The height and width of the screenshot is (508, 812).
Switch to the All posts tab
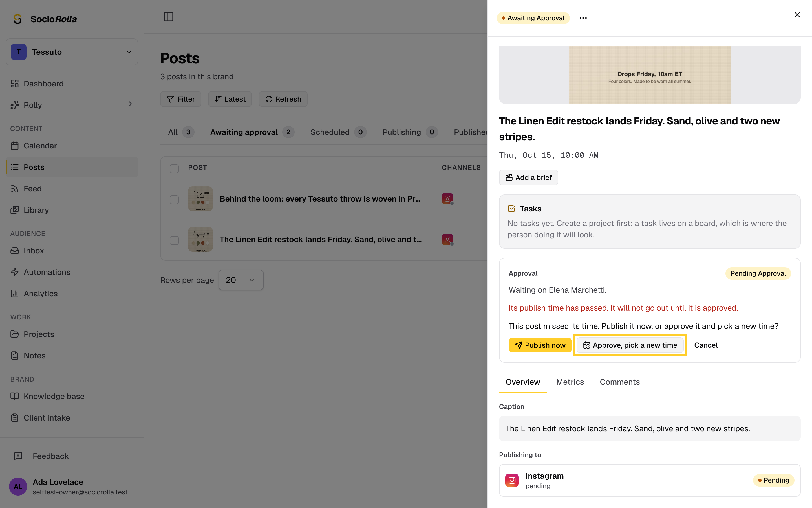point(181,132)
